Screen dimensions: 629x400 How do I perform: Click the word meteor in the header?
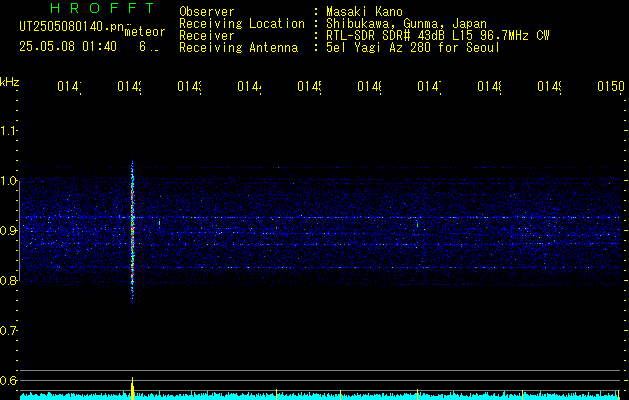coord(145,32)
